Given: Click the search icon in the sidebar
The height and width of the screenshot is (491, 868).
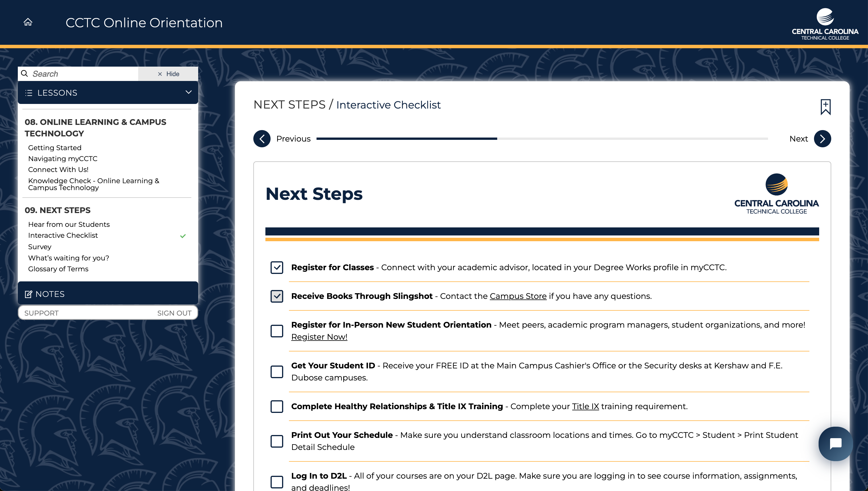Looking at the screenshot, I should point(24,74).
